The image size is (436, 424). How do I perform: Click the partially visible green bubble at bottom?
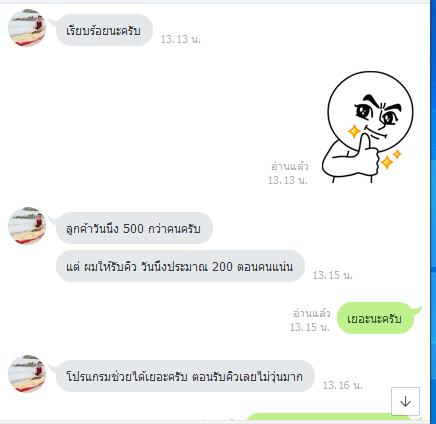[x=332, y=419]
